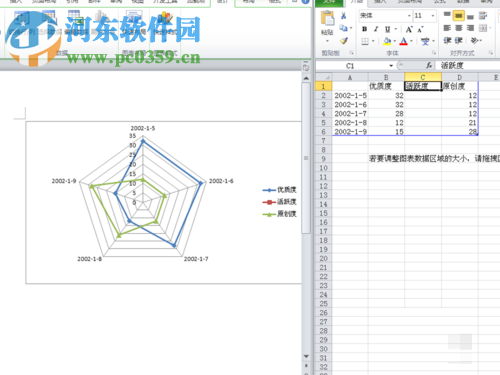Click the 原创度 legend entry in chart
This screenshot has height=375, width=500.
pos(279,214)
